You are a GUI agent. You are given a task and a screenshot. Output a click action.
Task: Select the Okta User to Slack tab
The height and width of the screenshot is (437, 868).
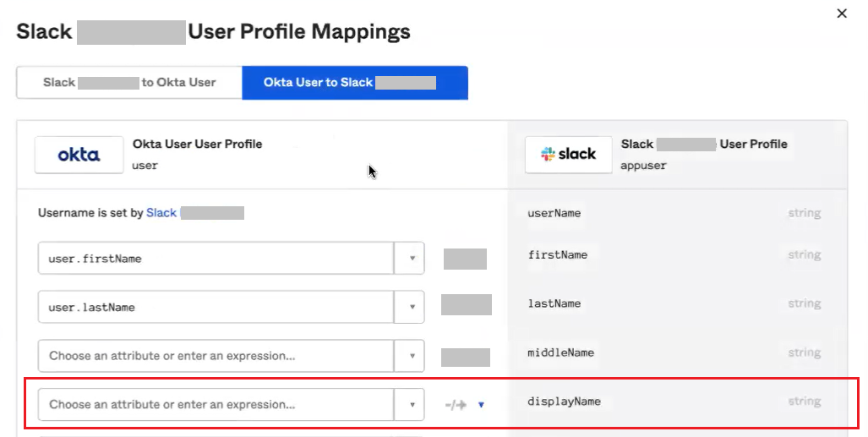pyautogui.click(x=354, y=83)
